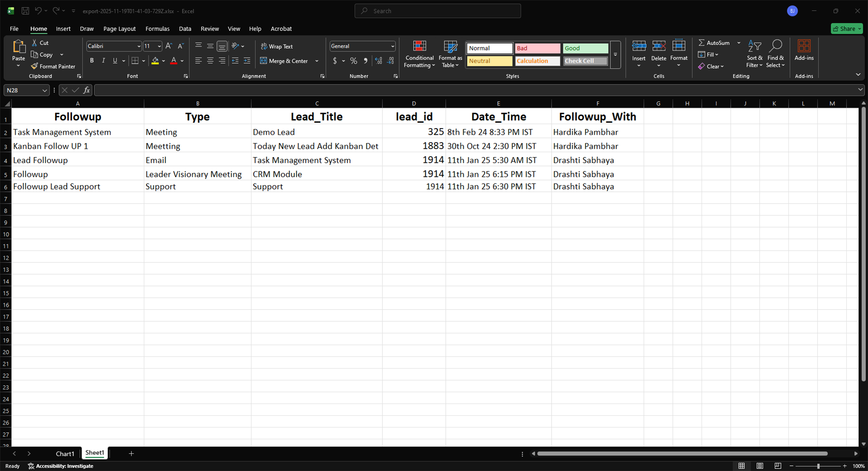Click the Sort & Filter icon
868x471 pixels.
754,46
